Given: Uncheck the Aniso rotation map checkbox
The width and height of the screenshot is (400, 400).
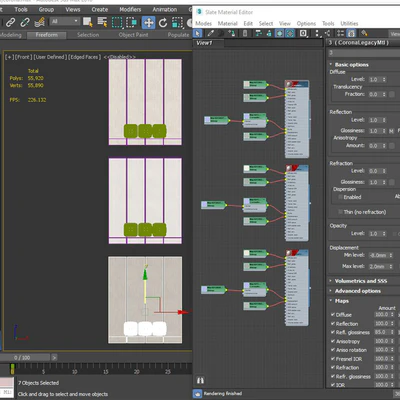Looking at the screenshot, I should pyautogui.click(x=333, y=350).
